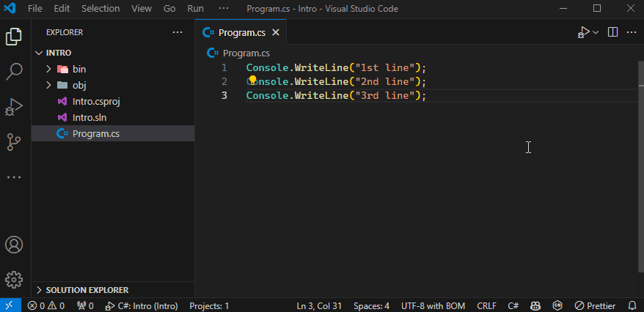Open the File menu

35,9
